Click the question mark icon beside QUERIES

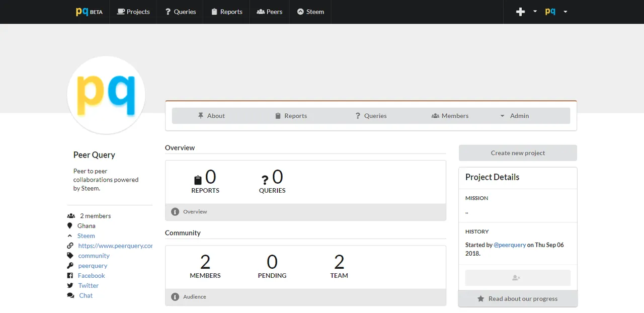pos(265,180)
